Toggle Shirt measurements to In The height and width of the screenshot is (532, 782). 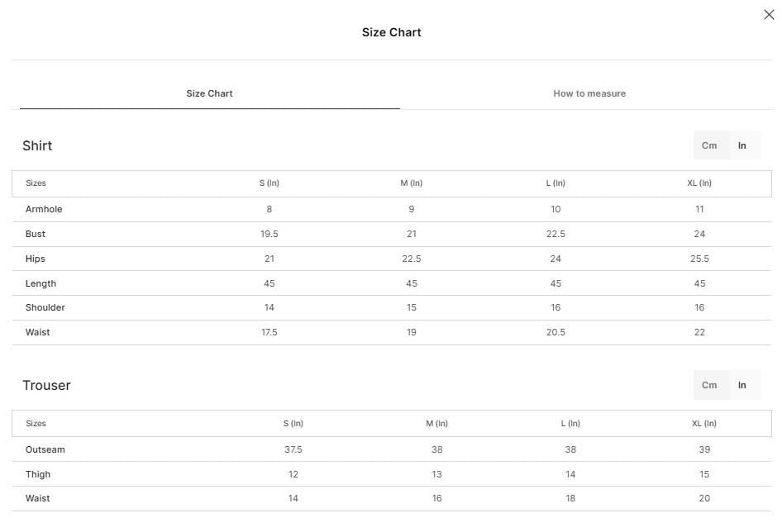point(742,145)
